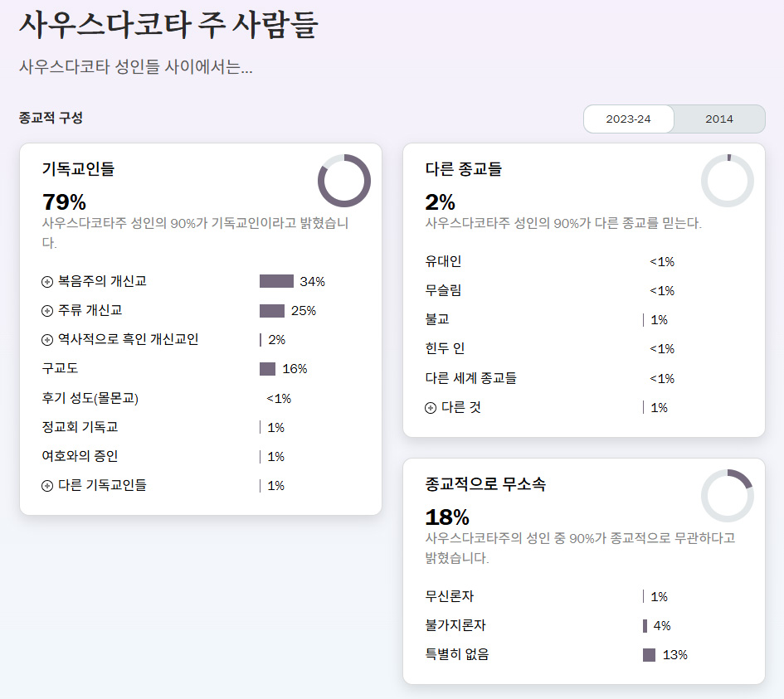This screenshot has width=784, height=699.
Task: Click plus icon beside 역사적으로 흑인 개신교인
Action: pos(47,340)
